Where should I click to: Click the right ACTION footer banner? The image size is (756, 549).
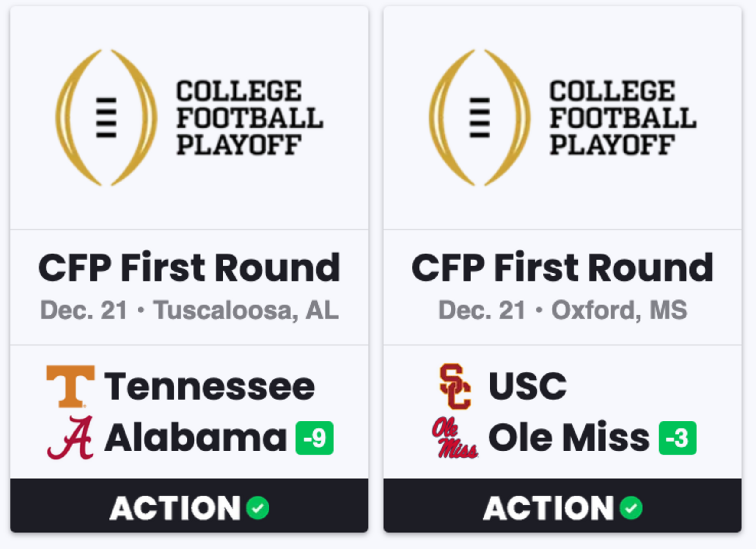click(x=563, y=505)
